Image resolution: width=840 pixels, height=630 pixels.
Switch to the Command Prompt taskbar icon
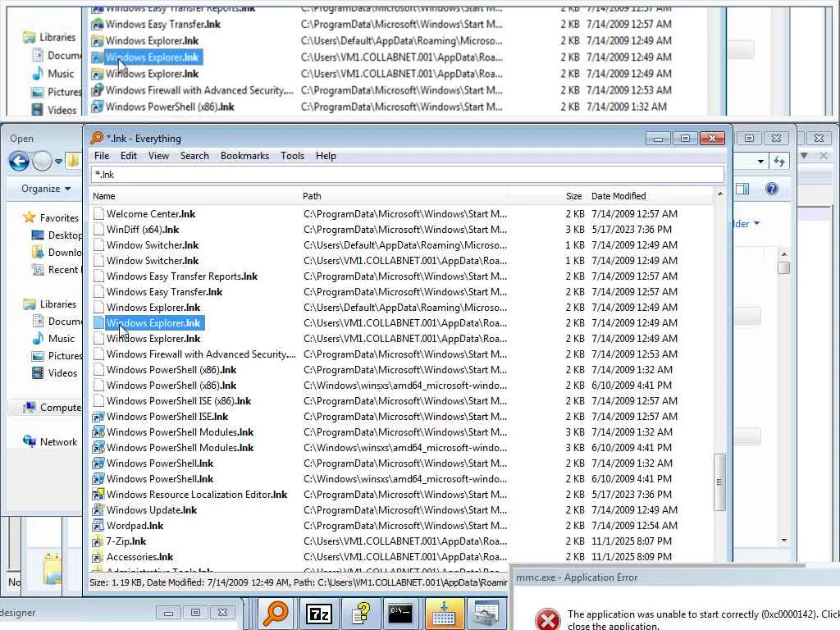click(x=400, y=614)
